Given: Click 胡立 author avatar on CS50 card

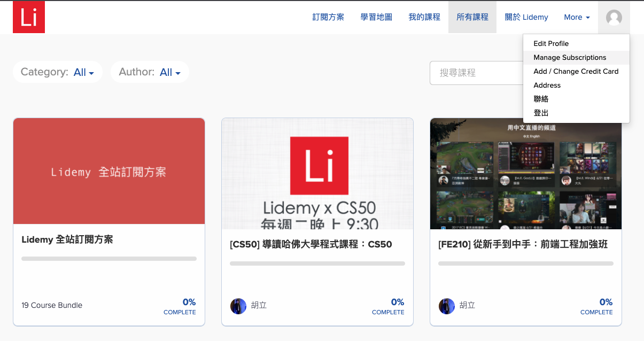Looking at the screenshot, I should coord(238,306).
